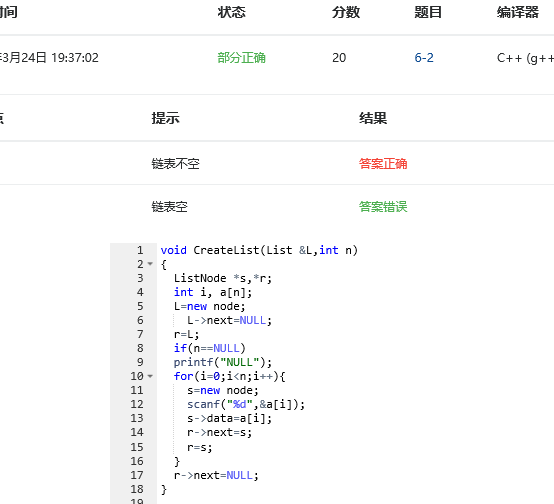Place cursor on L->next=NULL; line
Viewport: 554px width, 504px height.
(230, 320)
